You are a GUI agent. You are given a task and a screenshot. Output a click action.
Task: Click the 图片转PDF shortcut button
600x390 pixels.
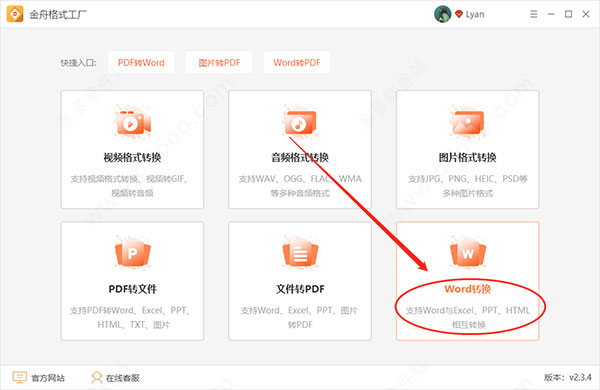(x=219, y=62)
